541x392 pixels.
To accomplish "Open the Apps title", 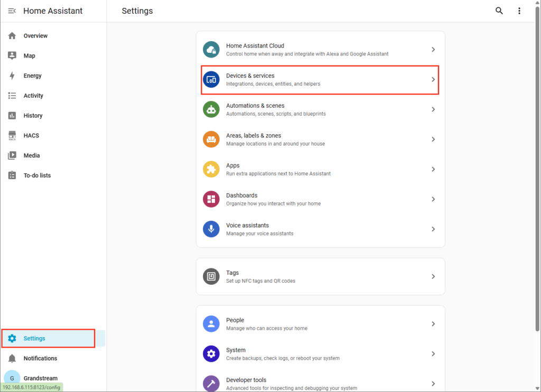I will click(x=232, y=166).
